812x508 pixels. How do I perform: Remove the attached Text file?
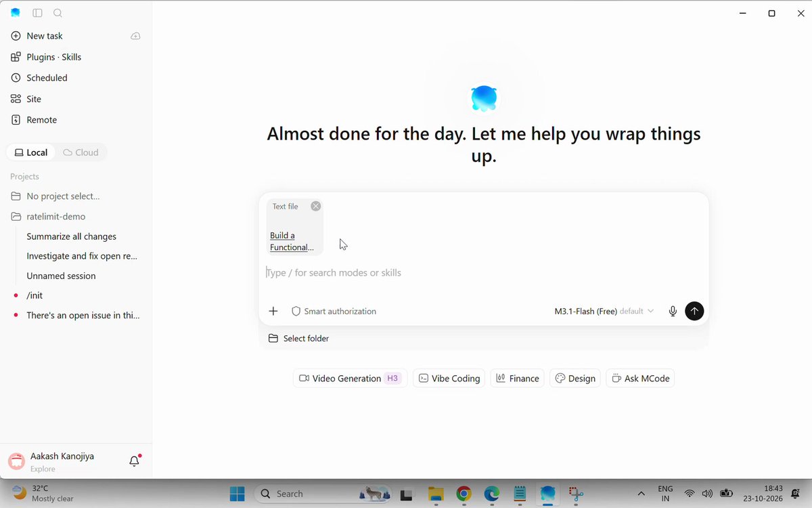click(316, 206)
